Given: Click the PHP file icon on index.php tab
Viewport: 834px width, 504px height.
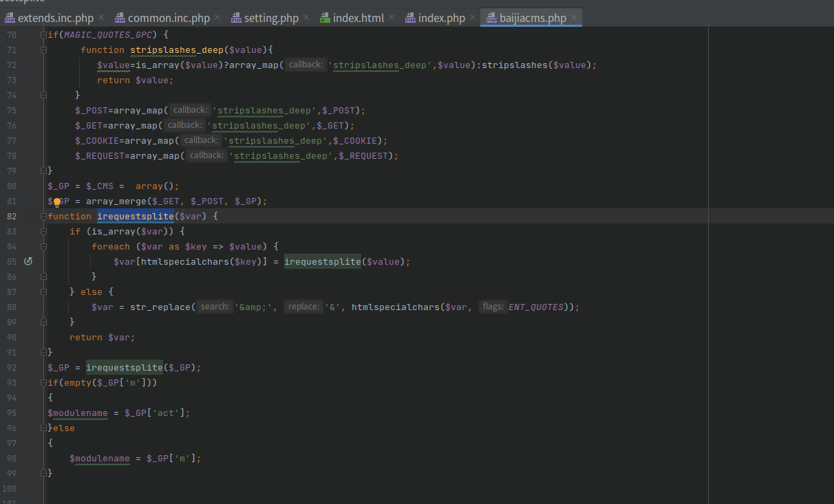Looking at the screenshot, I should [411, 19].
